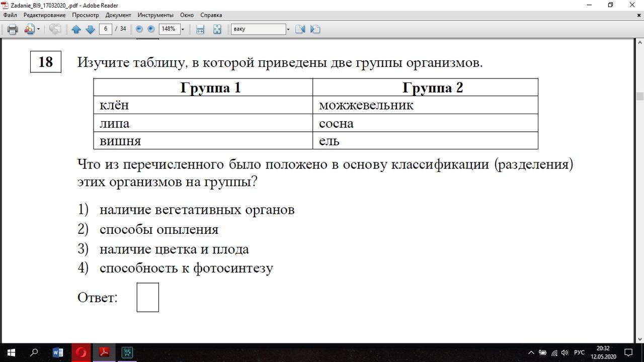
Task: Click the page number field showing 6
Action: click(105, 29)
